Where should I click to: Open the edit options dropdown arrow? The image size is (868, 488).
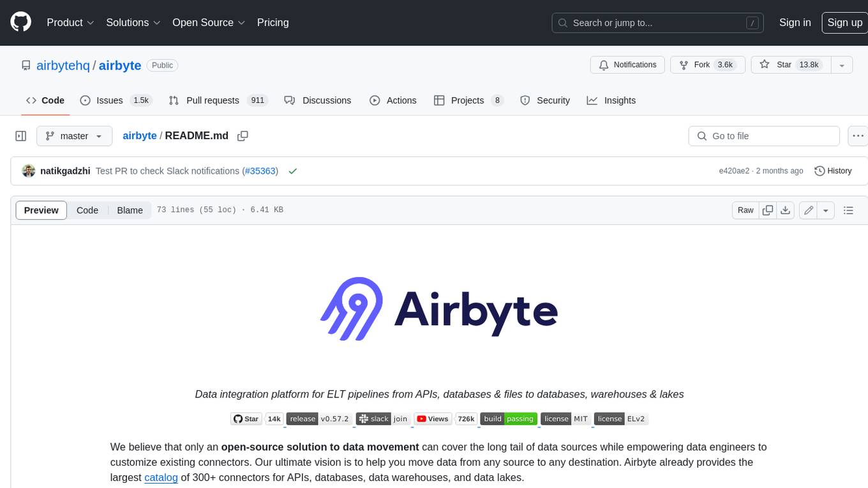[826, 210]
